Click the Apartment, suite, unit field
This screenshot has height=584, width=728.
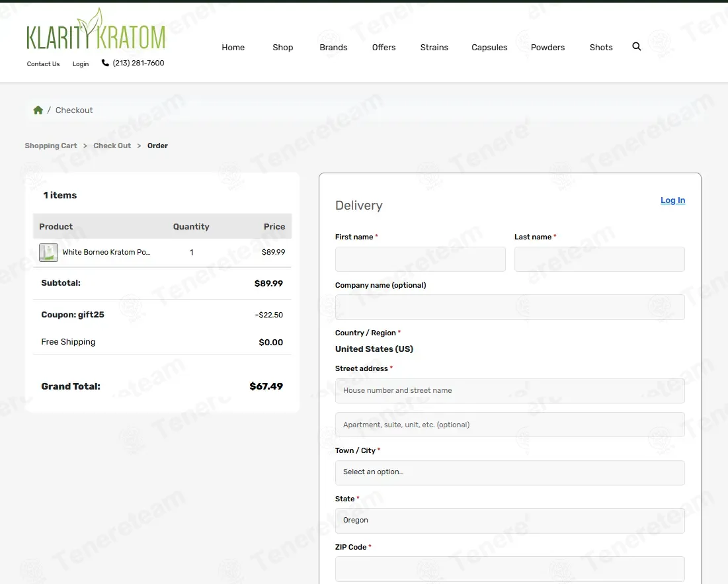(x=510, y=425)
